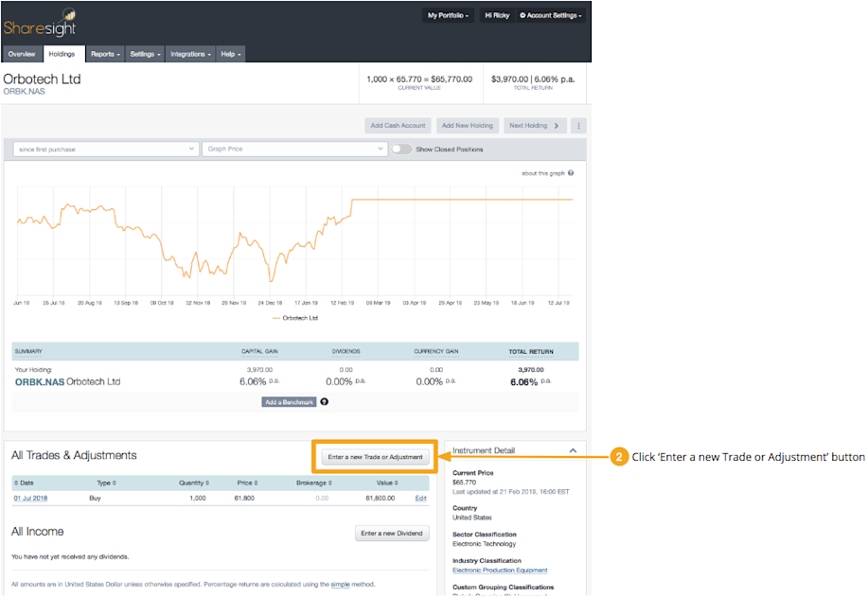Screen dimensions: 868x598
Task: Toggle Show Closed Positions switch
Action: [402, 149]
